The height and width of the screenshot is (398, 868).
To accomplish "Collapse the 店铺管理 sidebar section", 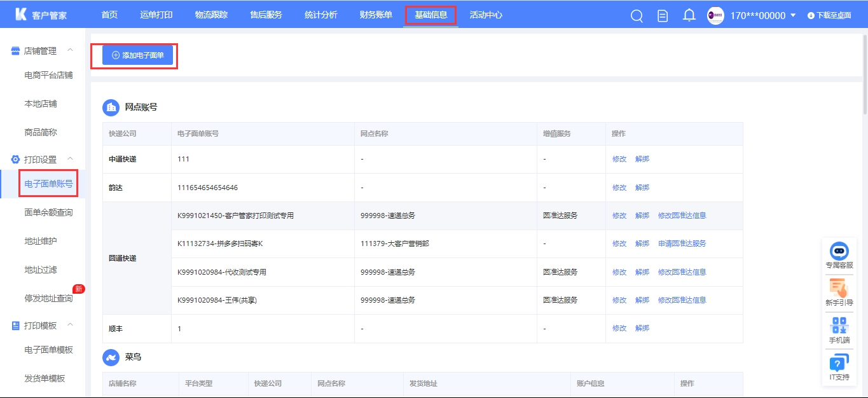I will coord(71,51).
